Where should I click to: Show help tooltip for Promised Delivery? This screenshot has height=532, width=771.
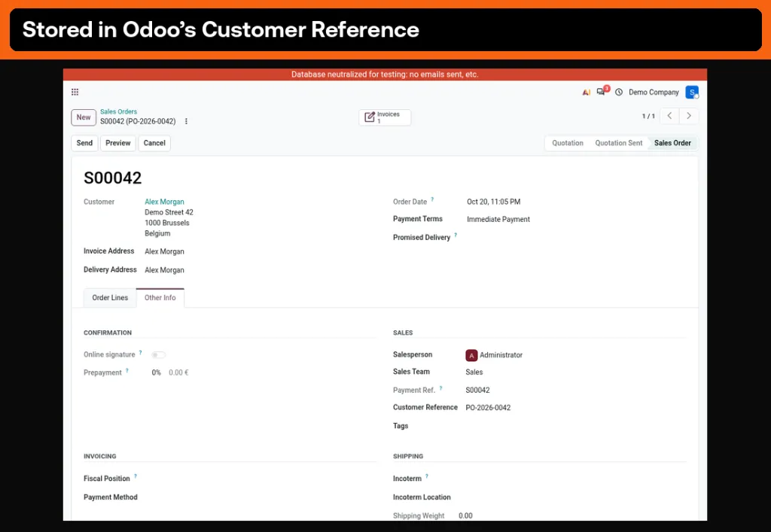click(456, 235)
